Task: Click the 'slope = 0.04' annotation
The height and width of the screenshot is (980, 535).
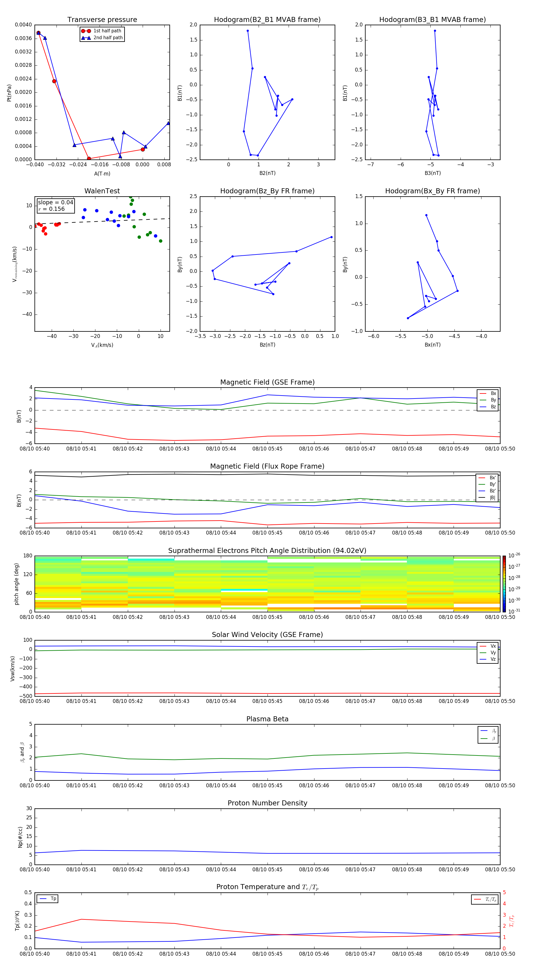Action: click(56, 203)
